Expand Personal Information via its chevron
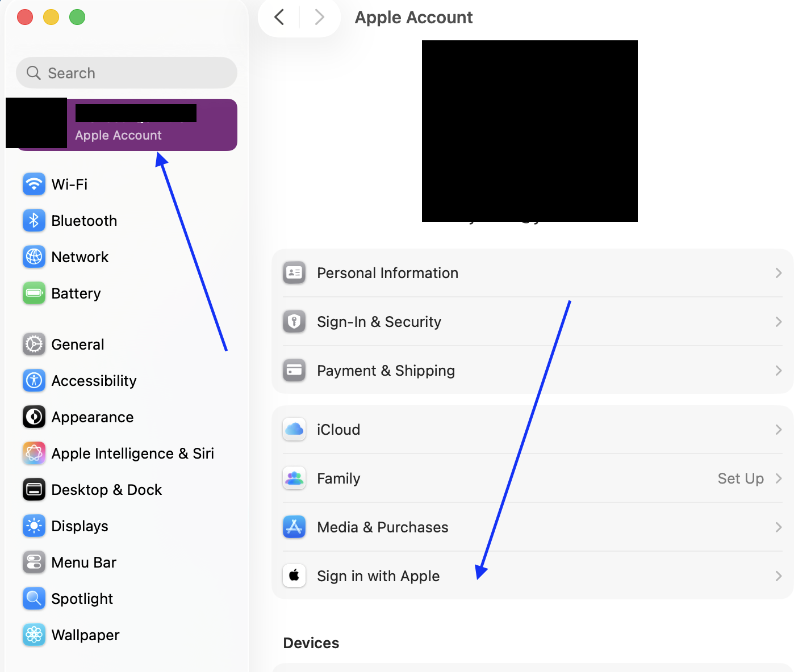This screenshot has height=672, width=811. 779,273
